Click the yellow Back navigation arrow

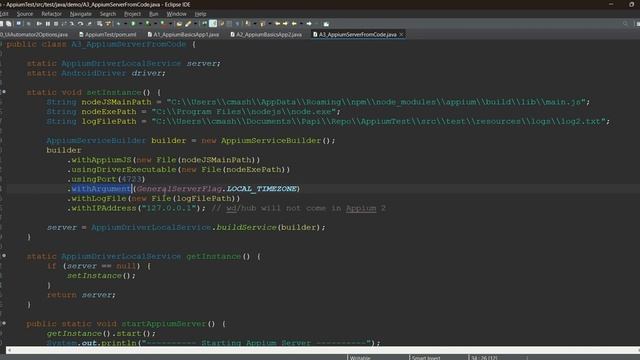293,24
